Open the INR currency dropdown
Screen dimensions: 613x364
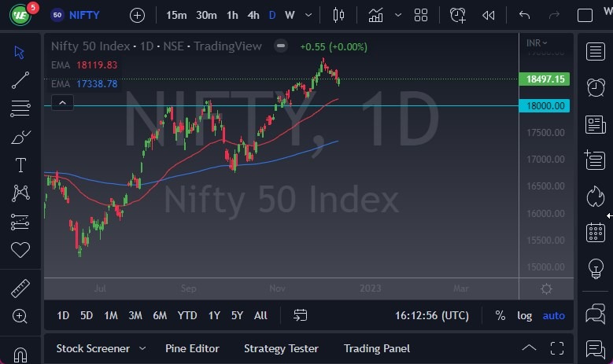point(537,43)
